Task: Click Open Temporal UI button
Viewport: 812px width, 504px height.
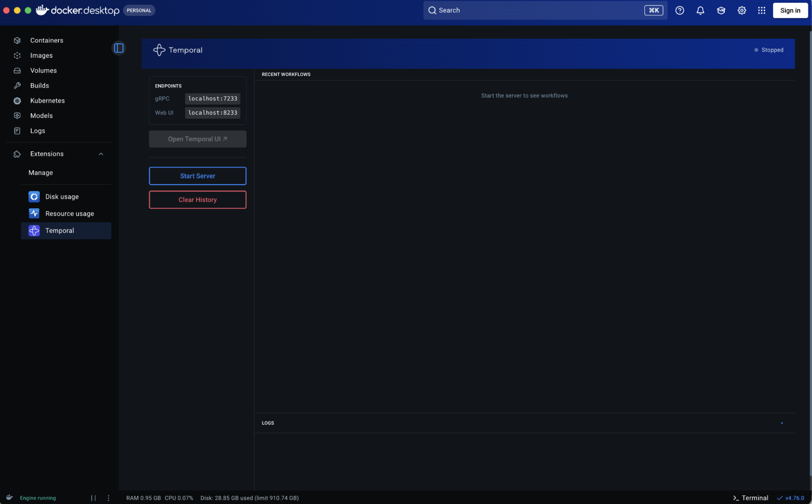Action: pos(198,139)
